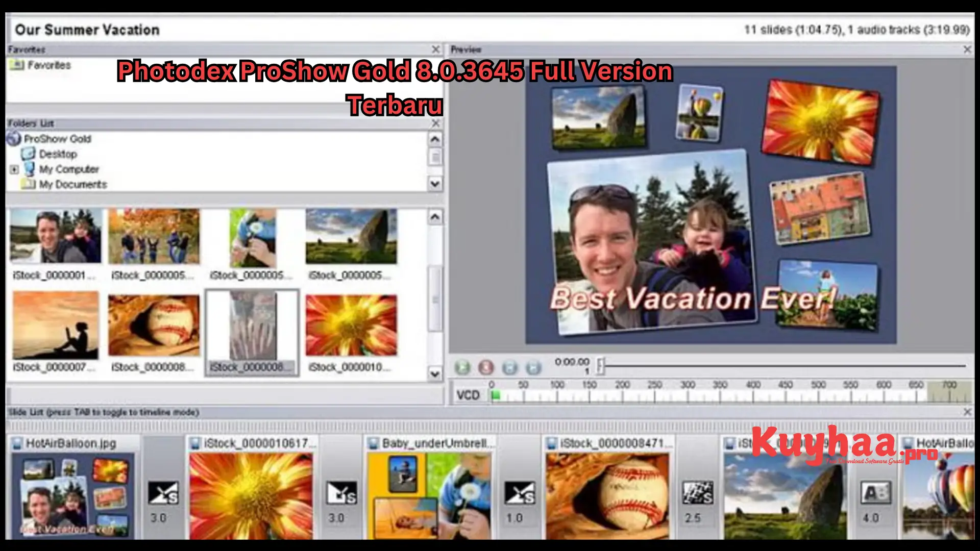
Task: Click transition icon after Baby_underUmbrella slide
Action: [x=520, y=493]
